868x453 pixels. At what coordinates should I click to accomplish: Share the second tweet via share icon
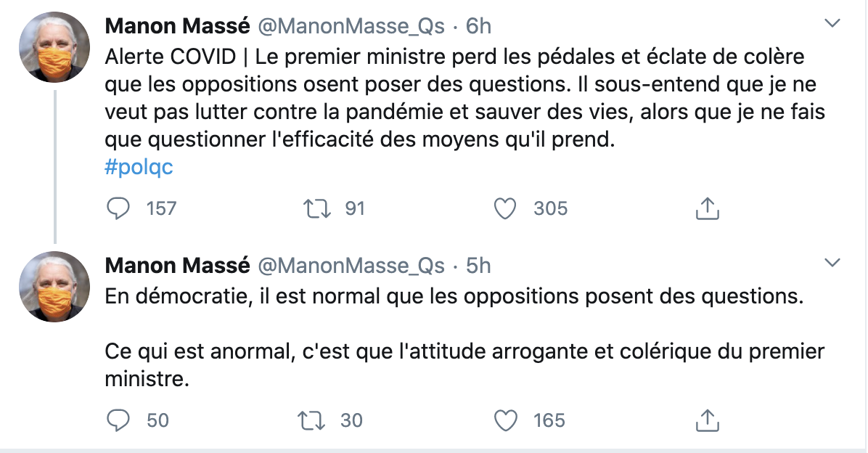[x=707, y=420]
